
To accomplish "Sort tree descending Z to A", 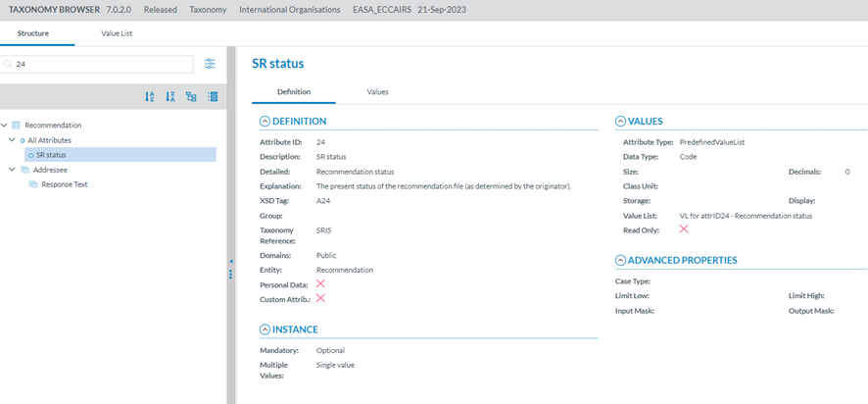I will point(170,97).
